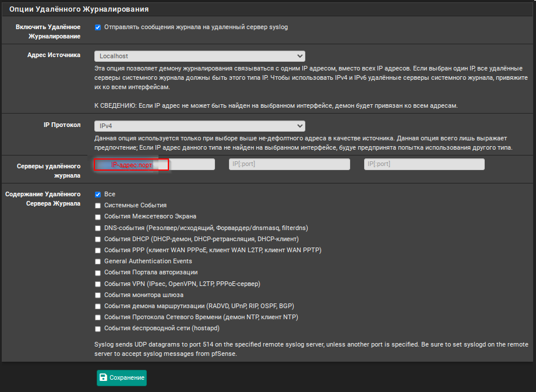
Task: Click the Серверы удалённого журнала label
Action: (48, 171)
